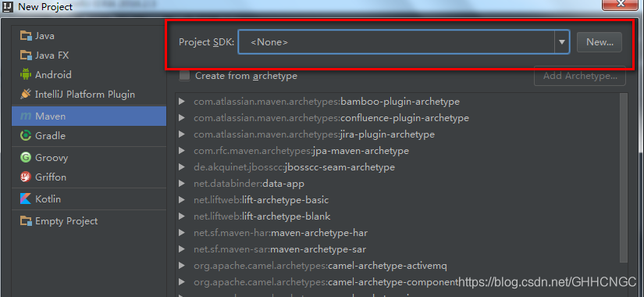Click the archetype list vertical scrollbar
The height and width of the screenshot is (297, 644).
click(624, 177)
